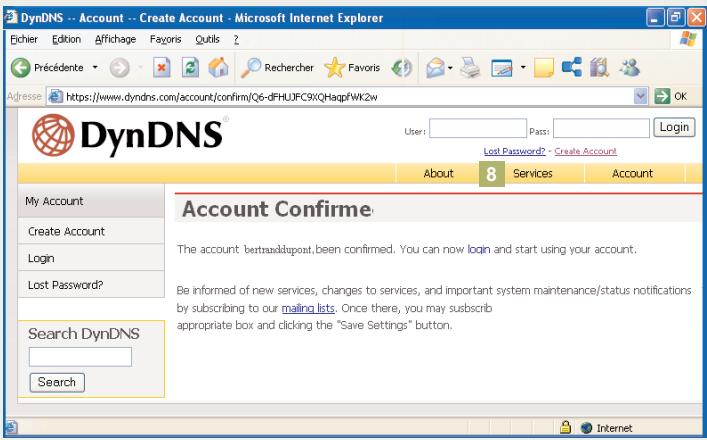The height and width of the screenshot is (440, 707).
Task: Focus the Search DynDNS text box
Action: tap(80, 357)
